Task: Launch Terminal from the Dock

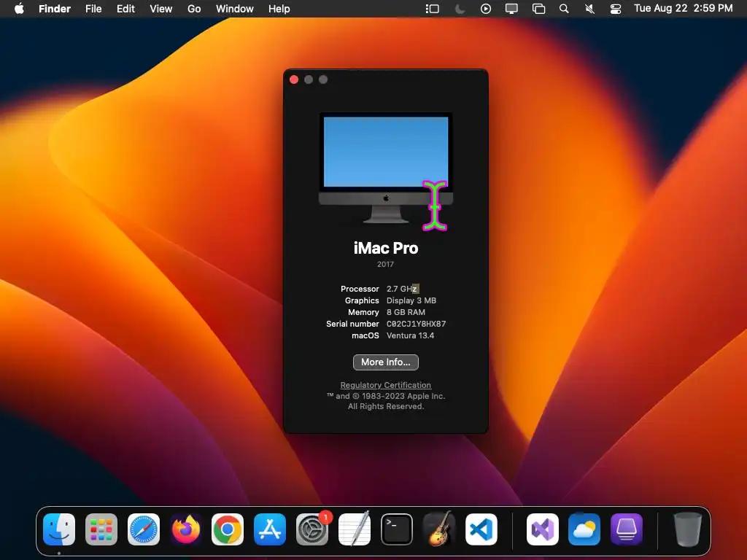Action: 396,529
